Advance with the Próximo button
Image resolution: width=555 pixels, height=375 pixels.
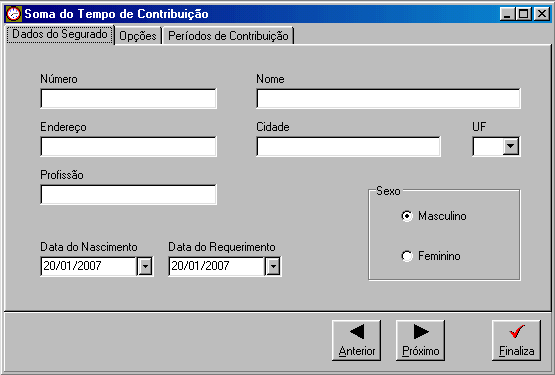[420, 341]
